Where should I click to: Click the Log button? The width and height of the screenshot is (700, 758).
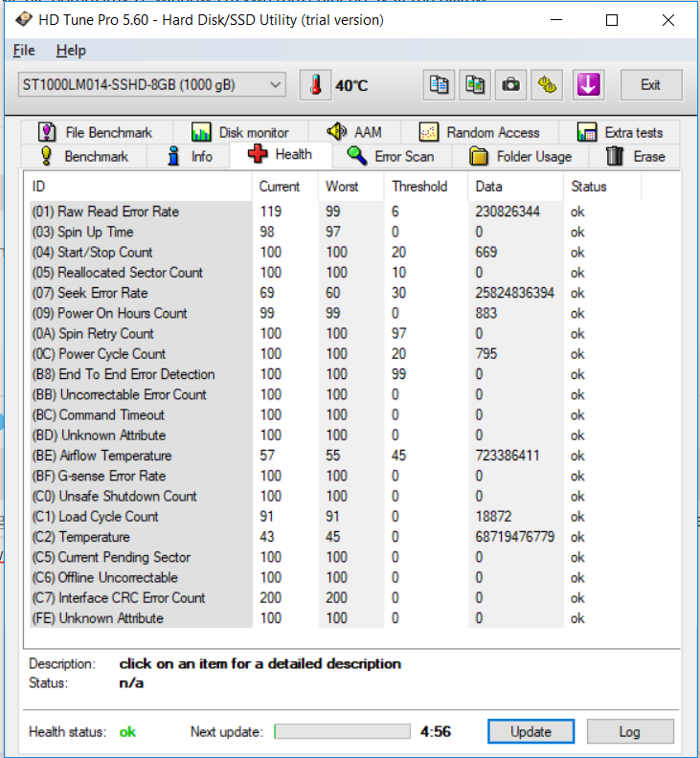click(x=630, y=731)
